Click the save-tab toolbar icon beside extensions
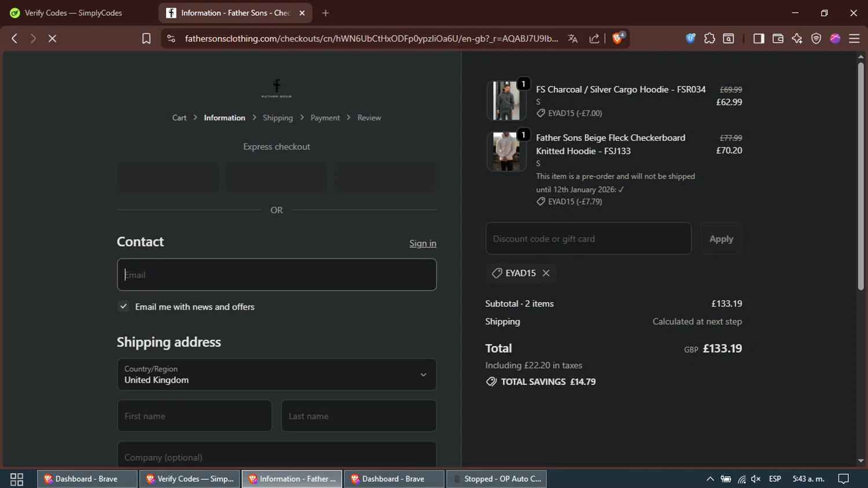Image resolution: width=868 pixels, height=488 pixels. (x=729, y=38)
